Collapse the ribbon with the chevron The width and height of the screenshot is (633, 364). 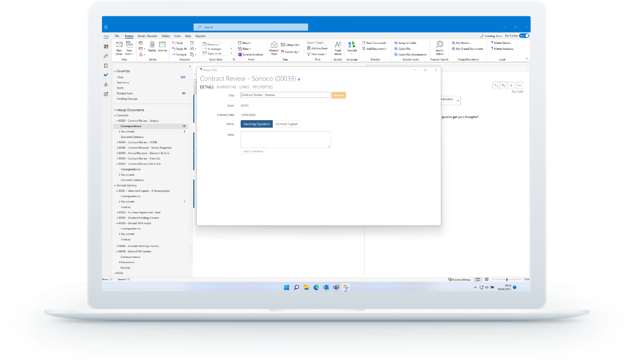[x=527, y=59]
